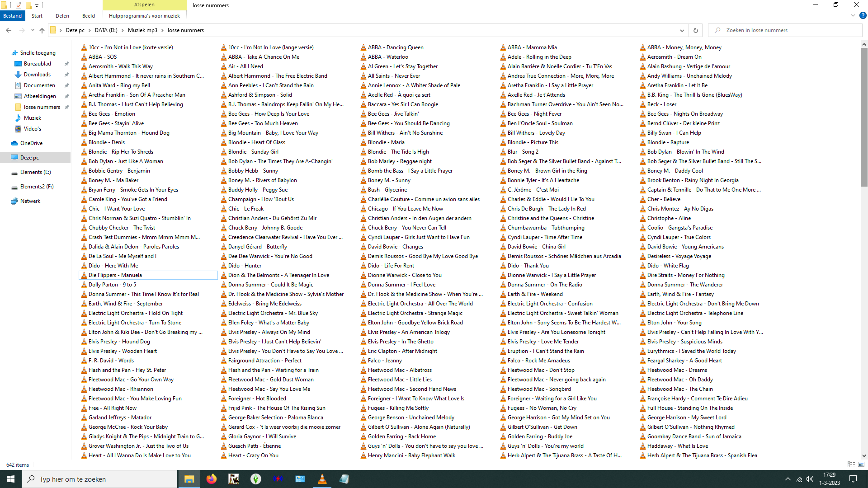Viewport: 868px width, 488px height.
Task: Click VLC icon of Coolio - Gangsta's Paradise
Action: 643,228
